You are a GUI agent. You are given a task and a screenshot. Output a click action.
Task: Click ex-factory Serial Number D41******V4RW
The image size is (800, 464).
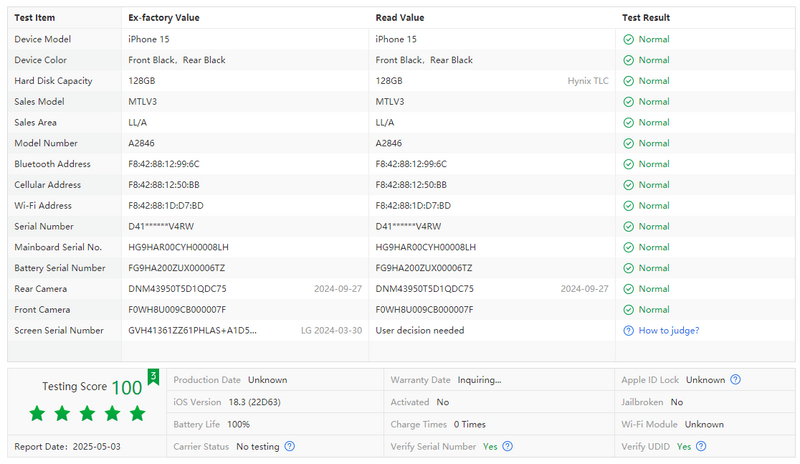[x=161, y=226]
